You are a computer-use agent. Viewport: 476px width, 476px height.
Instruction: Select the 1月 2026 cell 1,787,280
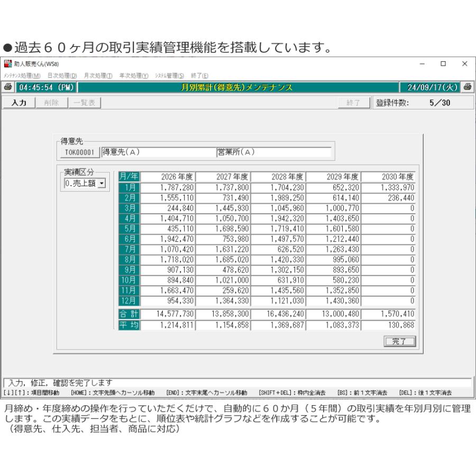pyautogui.click(x=168, y=188)
